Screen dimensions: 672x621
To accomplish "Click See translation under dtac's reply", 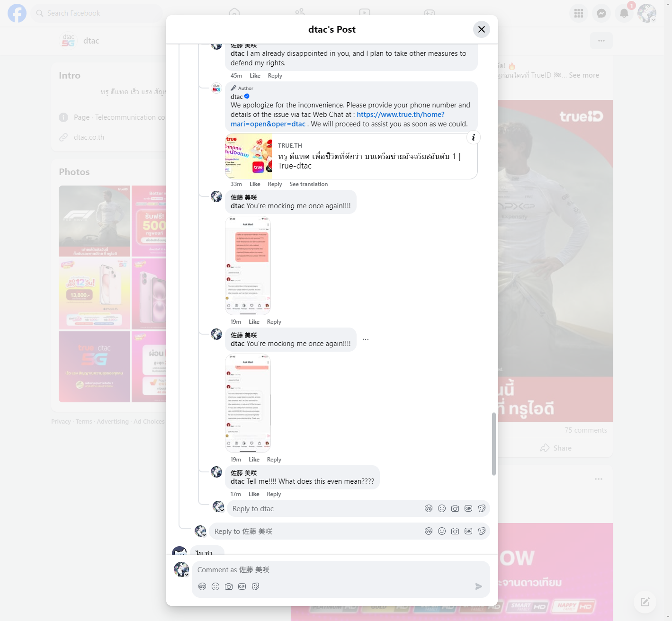I will click(308, 184).
